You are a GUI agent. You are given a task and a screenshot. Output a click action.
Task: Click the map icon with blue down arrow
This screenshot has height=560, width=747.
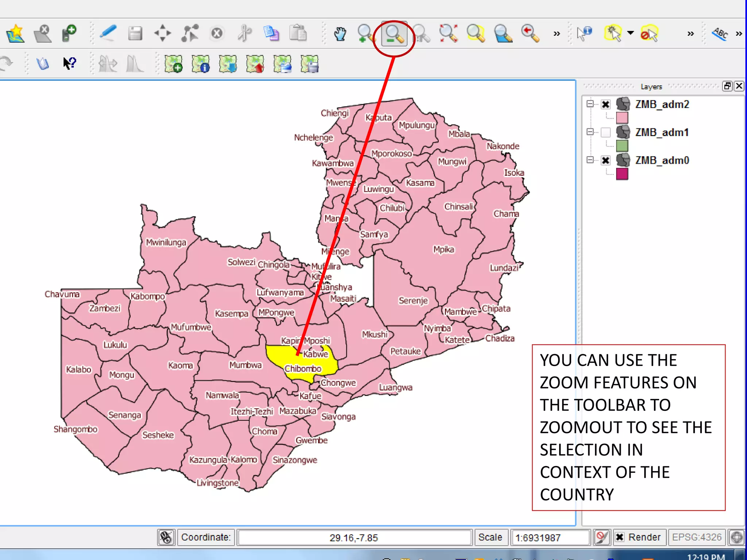(x=228, y=64)
